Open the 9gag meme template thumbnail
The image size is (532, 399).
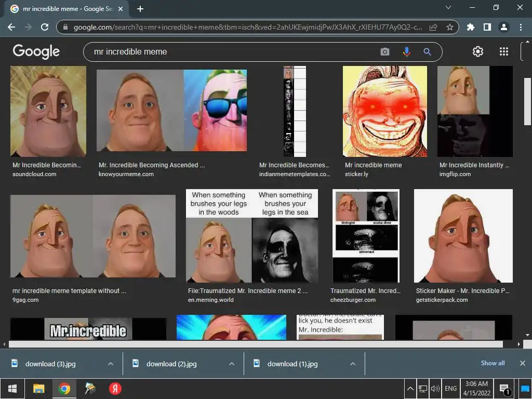(x=93, y=236)
